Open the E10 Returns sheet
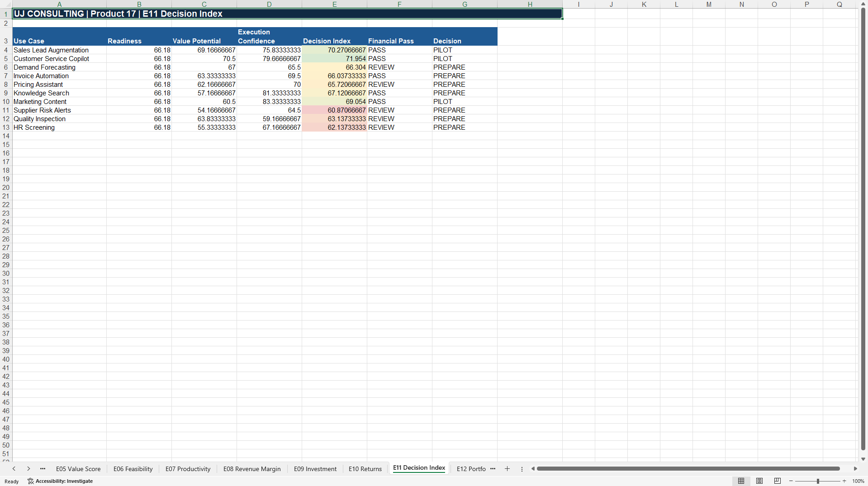 click(365, 469)
